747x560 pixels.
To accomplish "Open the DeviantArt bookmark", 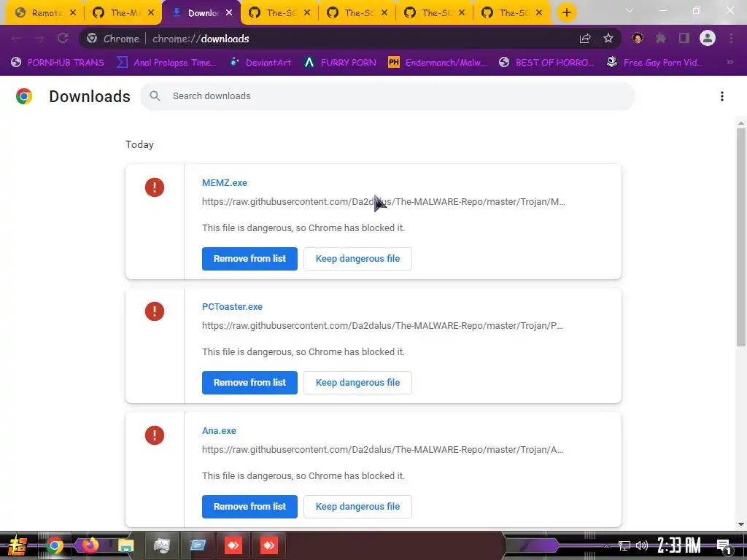I will pyautogui.click(x=260, y=63).
